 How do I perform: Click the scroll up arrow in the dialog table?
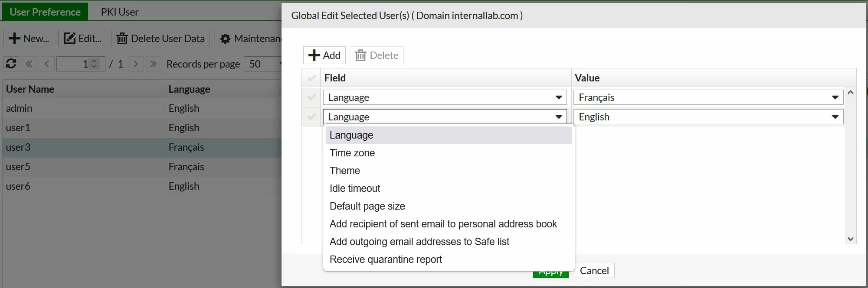[851, 92]
